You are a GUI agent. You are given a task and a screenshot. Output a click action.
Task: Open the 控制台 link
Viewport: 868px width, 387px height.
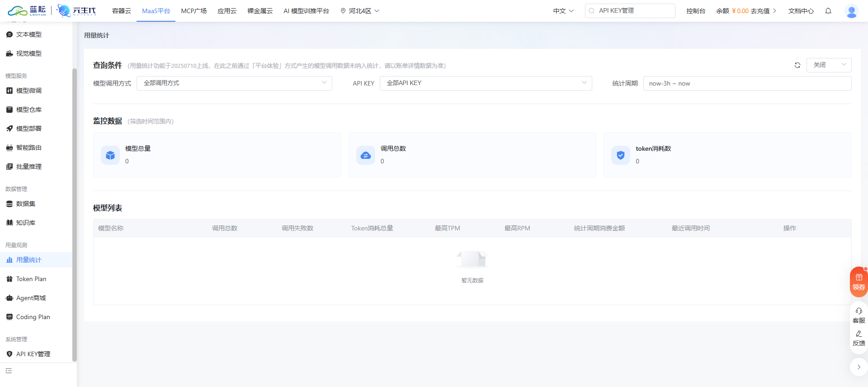pos(696,11)
